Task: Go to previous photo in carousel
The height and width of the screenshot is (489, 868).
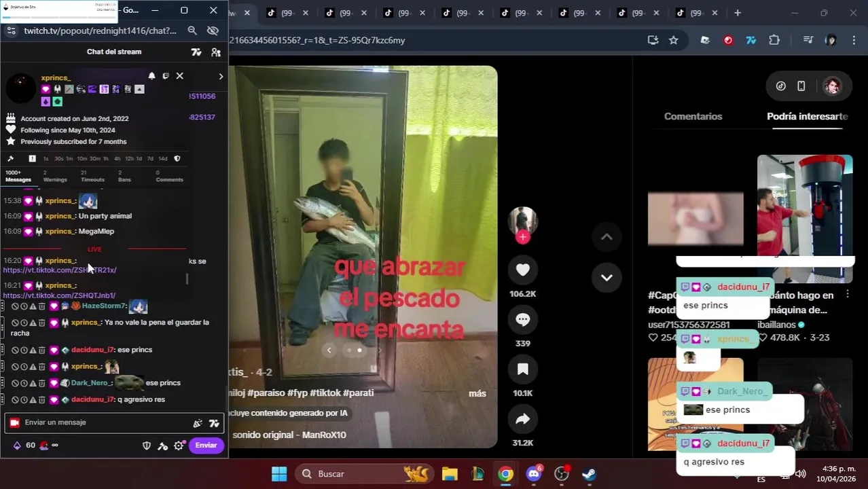Action: [329, 350]
